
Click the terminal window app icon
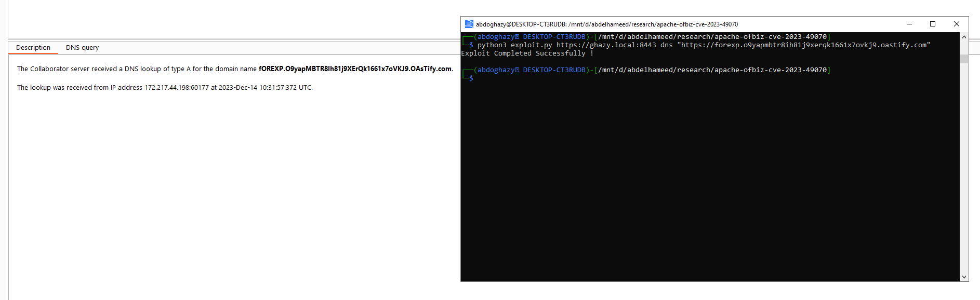[469, 24]
